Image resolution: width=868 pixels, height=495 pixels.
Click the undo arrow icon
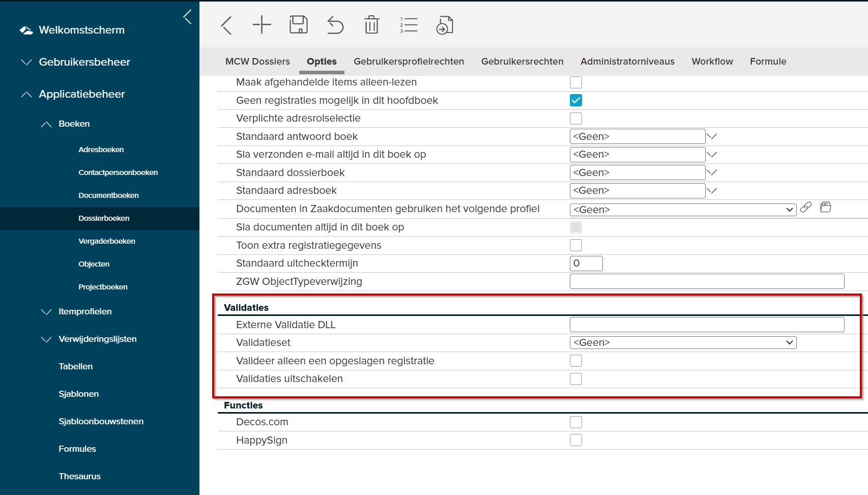[x=335, y=25]
